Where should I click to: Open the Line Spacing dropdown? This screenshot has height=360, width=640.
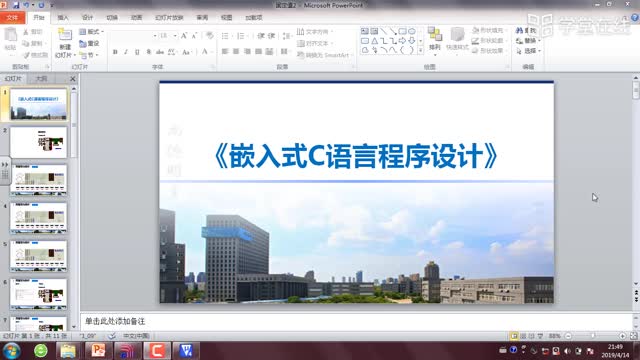click(287, 36)
